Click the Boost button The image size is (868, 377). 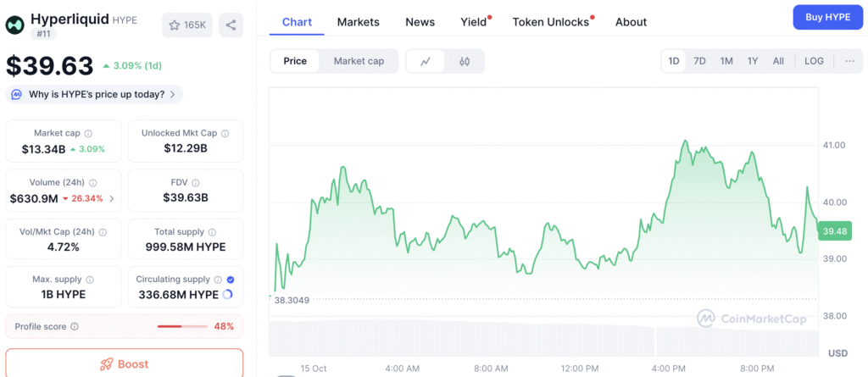pyautogui.click(x=125, y=363)
